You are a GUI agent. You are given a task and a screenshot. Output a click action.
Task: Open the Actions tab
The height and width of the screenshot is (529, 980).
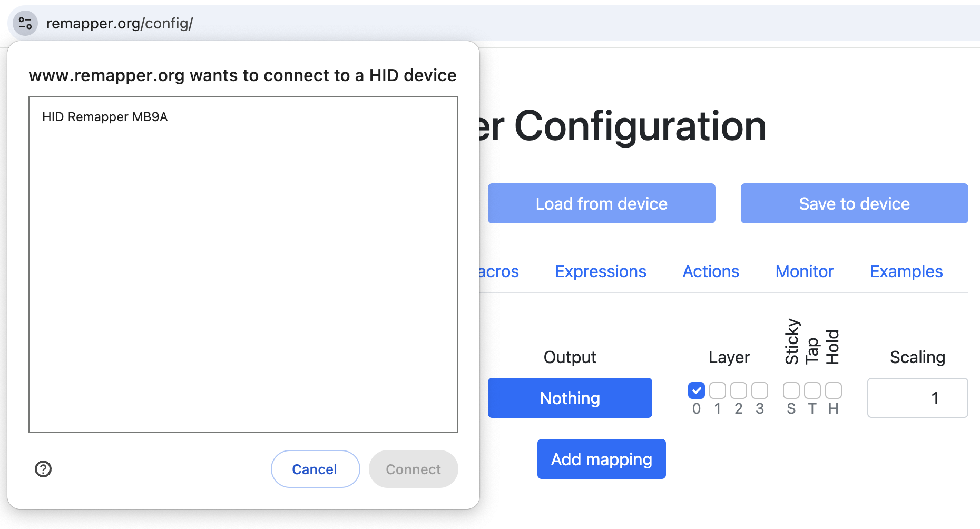[711, 271]
